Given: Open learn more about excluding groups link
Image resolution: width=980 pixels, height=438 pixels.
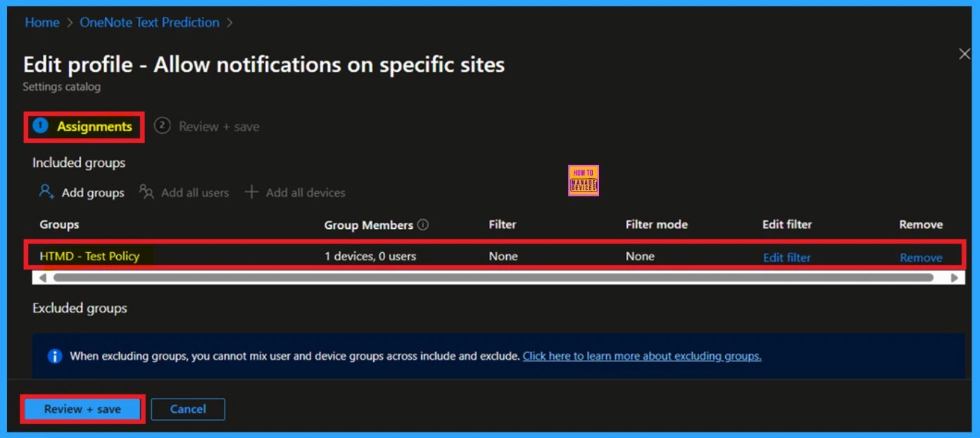Looking at the screenshot, I should [642, 356].
